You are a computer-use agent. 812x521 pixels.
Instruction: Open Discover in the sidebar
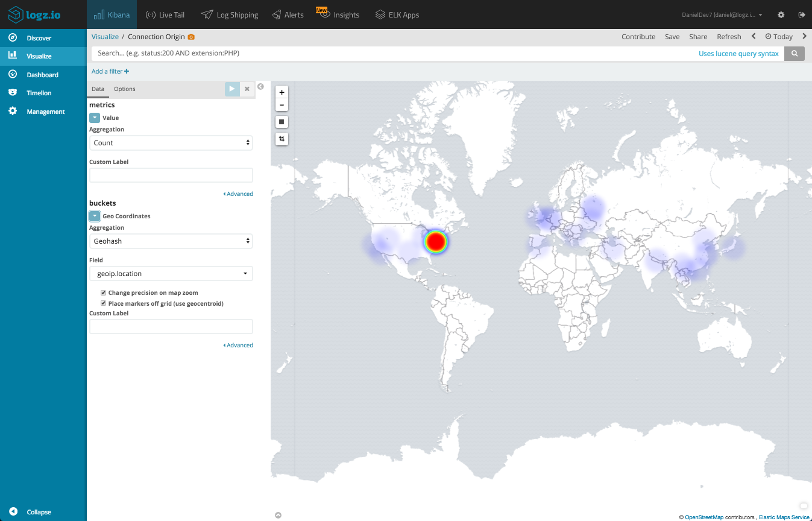[x=43, y=38]
